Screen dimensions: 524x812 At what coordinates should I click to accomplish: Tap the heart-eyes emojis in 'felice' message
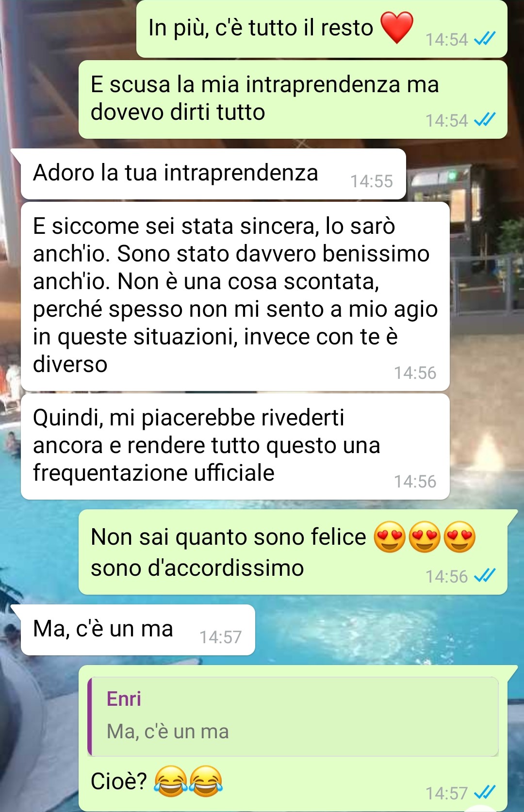[425, 537]
